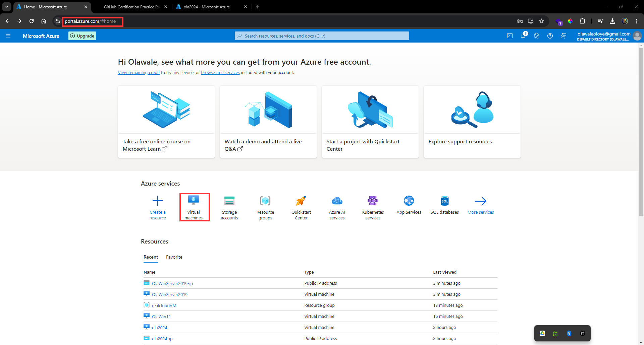This screenshot has height=345, width=644.
Task: Click the Upgrade button
Action: (82, 36)
